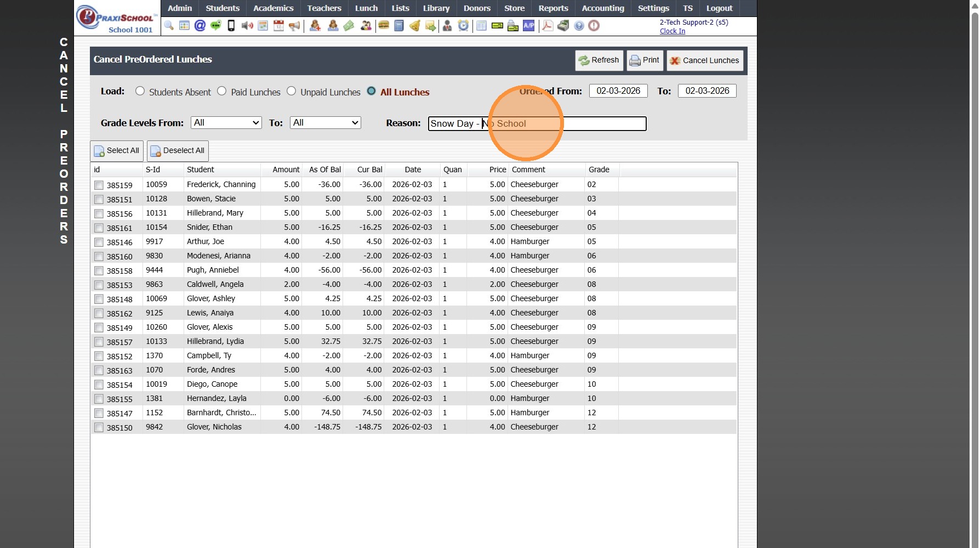Screen dimensions: 980x548
Task: Check the box for Frederick, Channing row
Action: pyautogui.click(x=99, y=185)
